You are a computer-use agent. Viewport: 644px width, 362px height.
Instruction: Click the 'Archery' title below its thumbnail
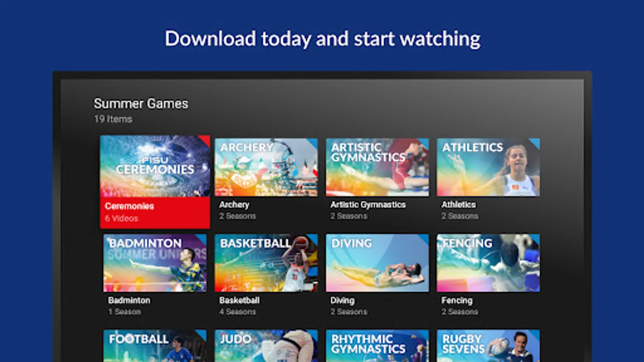pyautogui.click(x=234, y=205)
